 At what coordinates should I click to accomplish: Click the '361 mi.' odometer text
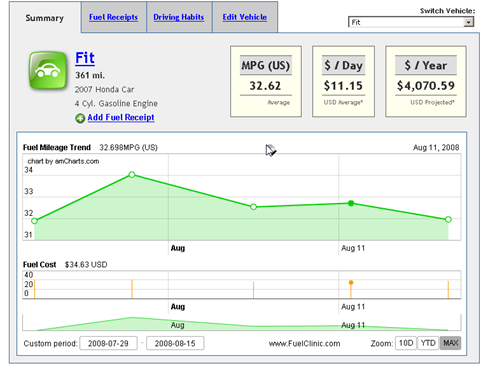coord(90,75)
